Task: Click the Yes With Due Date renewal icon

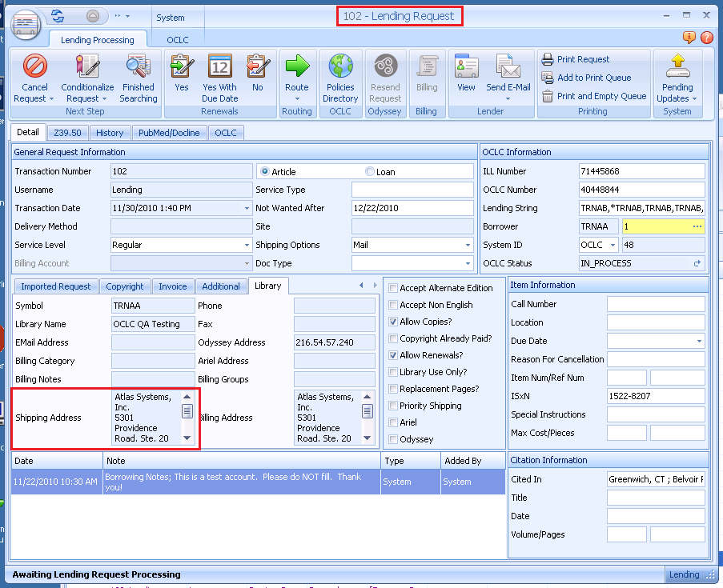Action: coord(219,66)
